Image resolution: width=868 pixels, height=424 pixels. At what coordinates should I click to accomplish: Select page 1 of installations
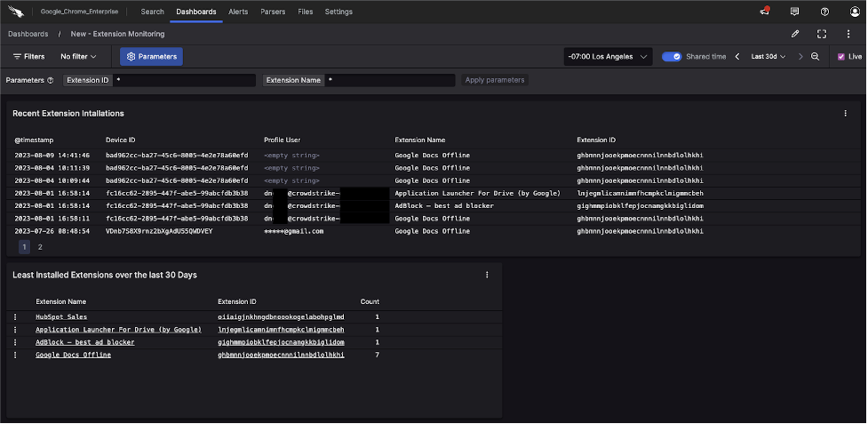click(x=24, y=247)
